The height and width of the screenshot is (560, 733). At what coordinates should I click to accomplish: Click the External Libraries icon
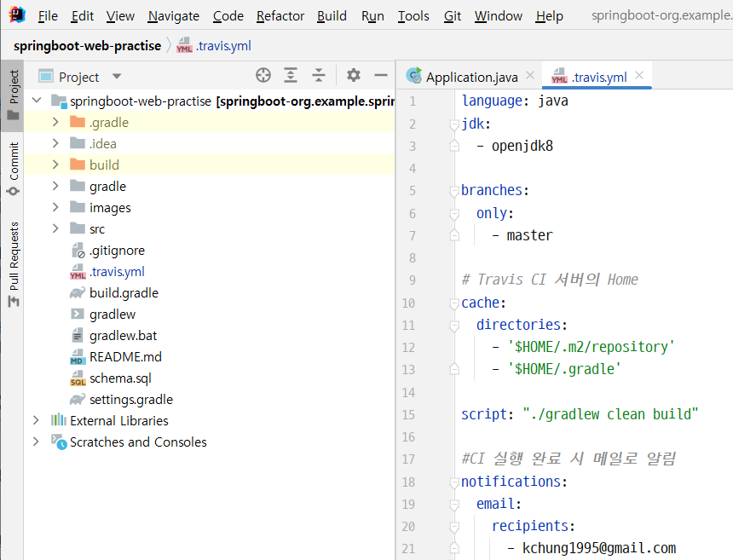[x=59, y=419]
